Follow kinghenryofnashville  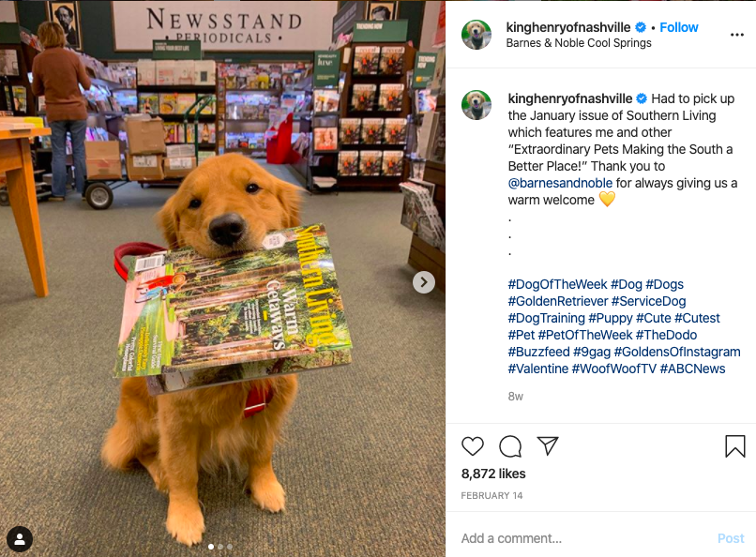(679, 27)
